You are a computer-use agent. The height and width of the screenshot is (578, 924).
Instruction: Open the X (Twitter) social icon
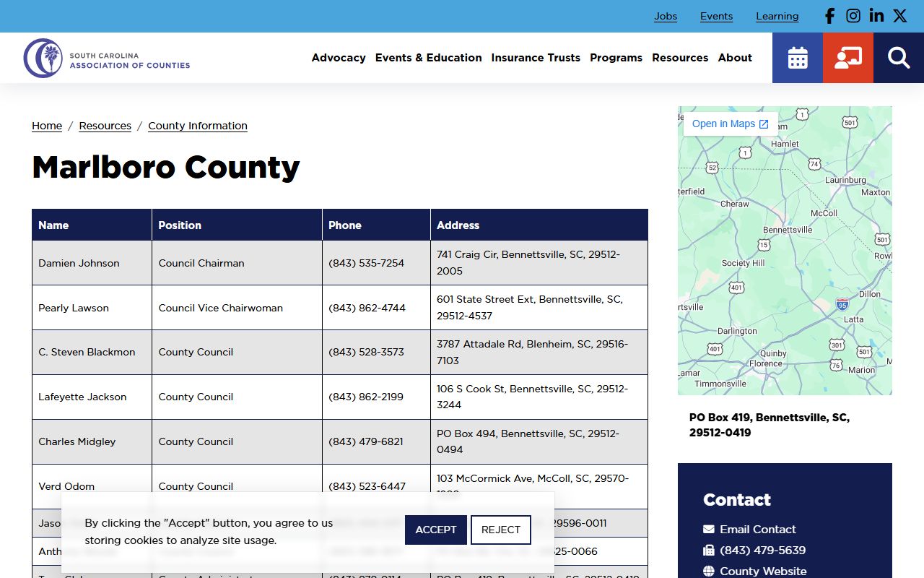(899, 16)
